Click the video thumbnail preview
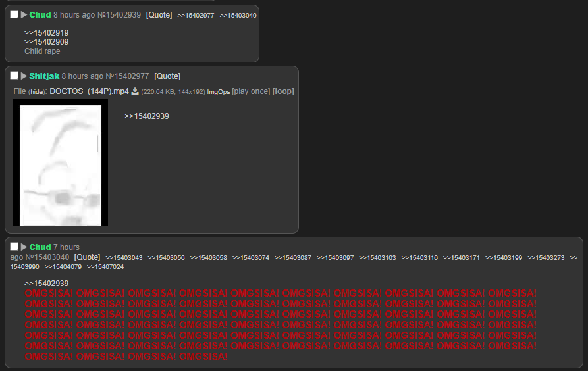 [x=61, y=162]
